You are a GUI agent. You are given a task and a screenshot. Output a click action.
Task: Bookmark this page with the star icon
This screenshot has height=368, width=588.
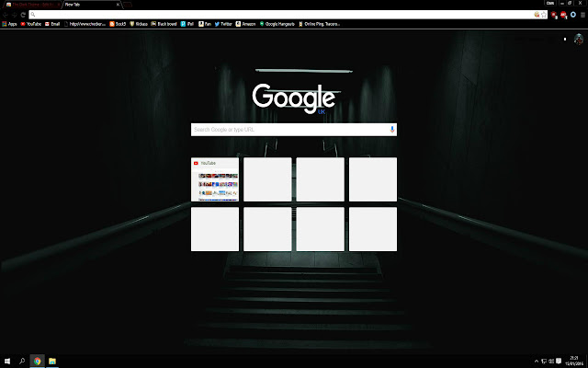click(544, 15)
